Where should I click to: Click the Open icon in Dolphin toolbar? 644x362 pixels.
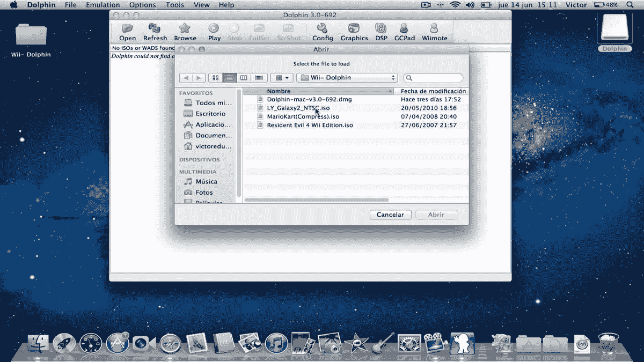click(x=127, y=31)
